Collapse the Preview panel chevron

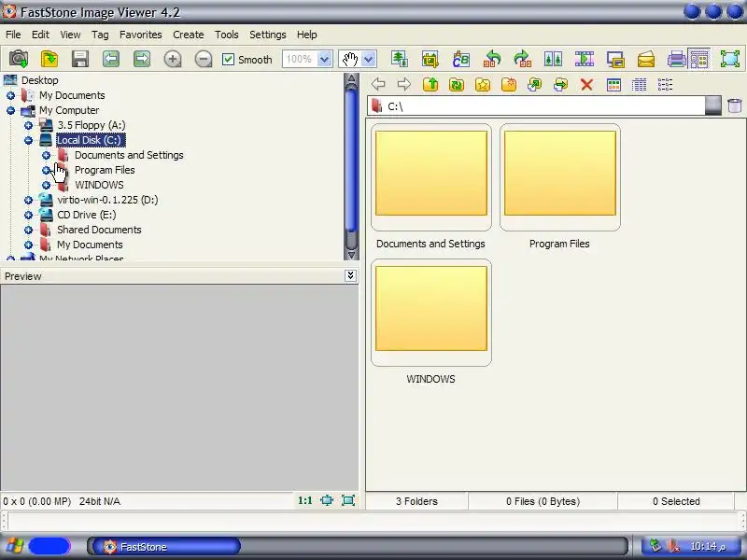point(350,275)
